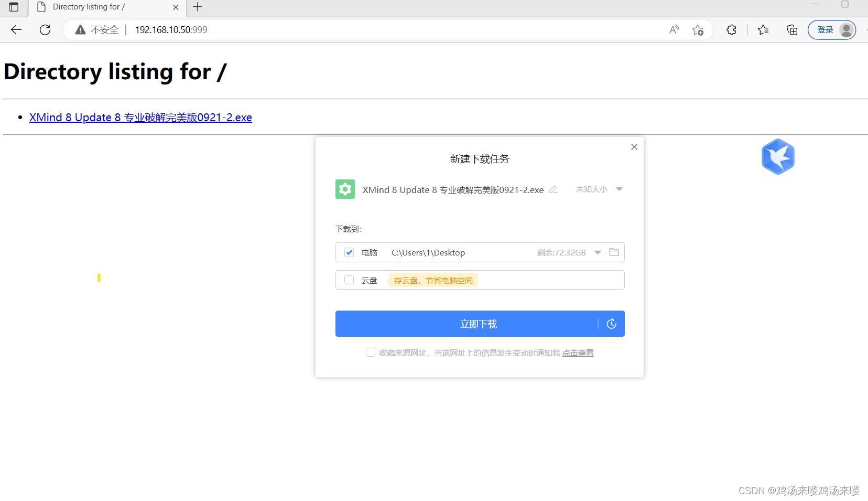Click the C:\Users\1\Desktop path field
The height and width of the screenshot is (501, 868).
428,252
